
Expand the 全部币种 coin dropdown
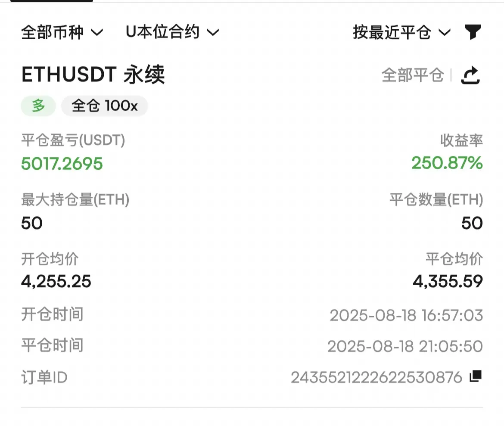point(62,32)
